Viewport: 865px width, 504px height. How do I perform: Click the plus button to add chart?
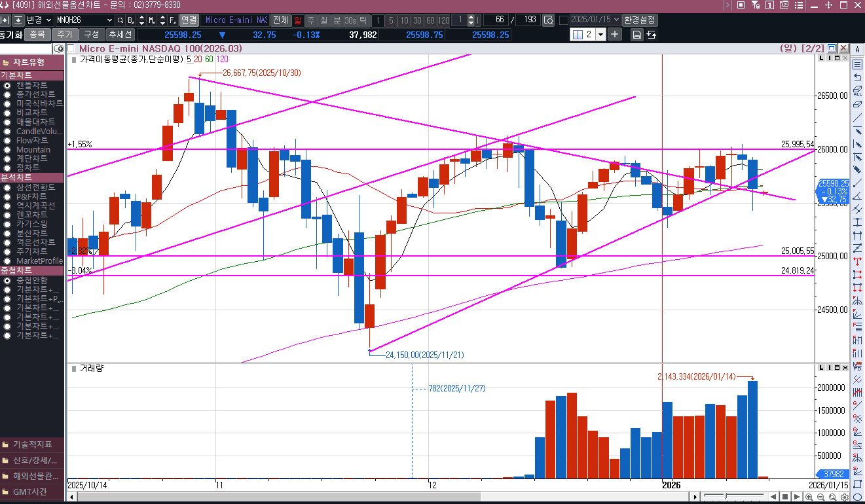(615, 35)
